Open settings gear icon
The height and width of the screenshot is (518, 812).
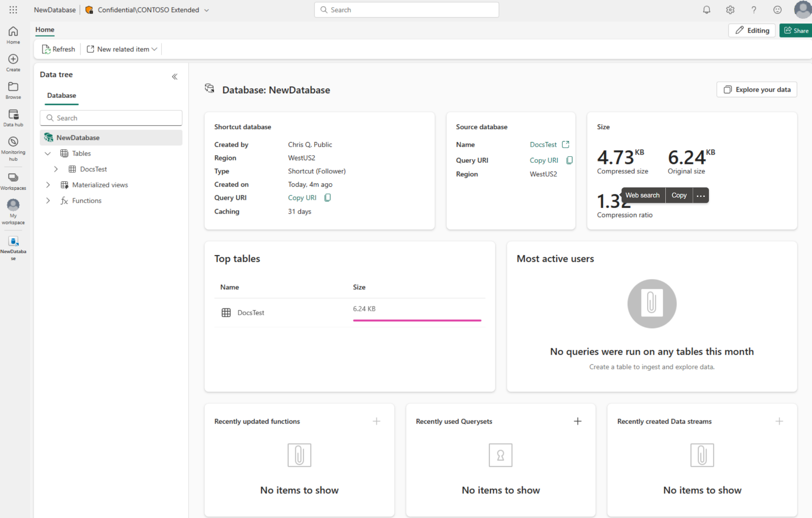point(730,10)
